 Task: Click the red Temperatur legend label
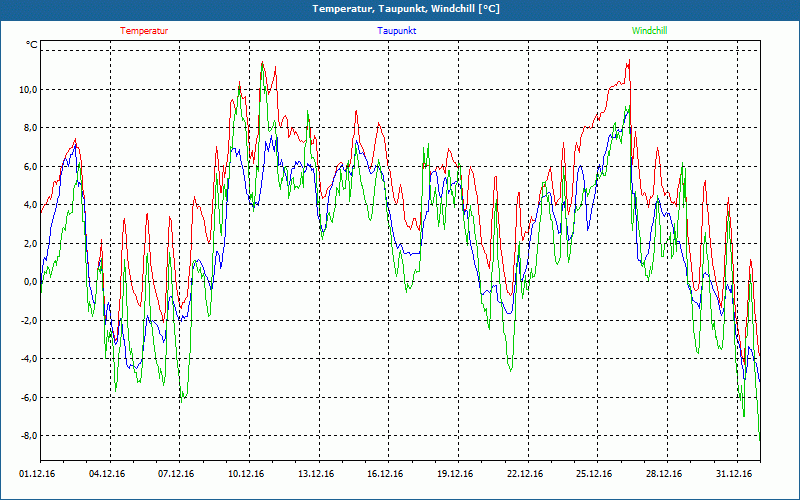(144, 31)
